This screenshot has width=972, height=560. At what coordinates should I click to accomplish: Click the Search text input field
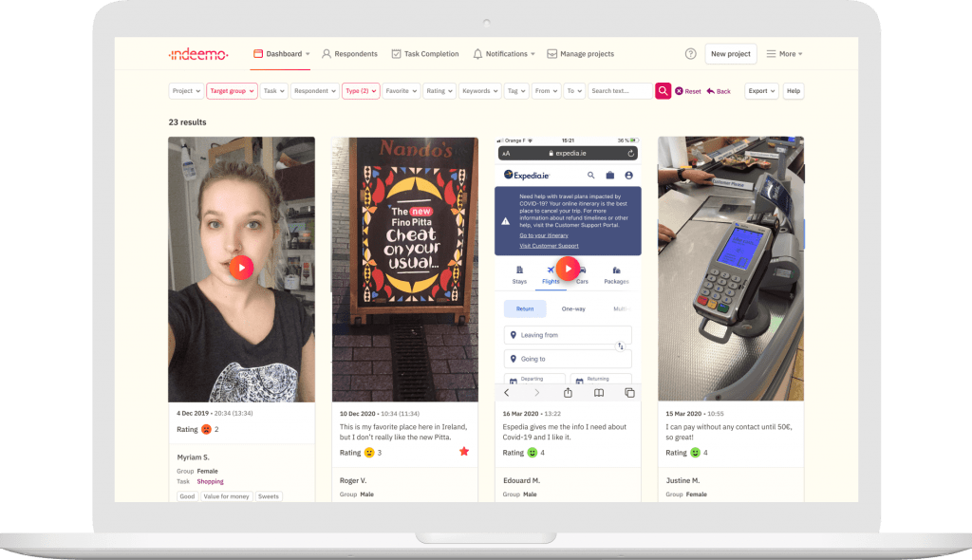(x=620, y=91)
